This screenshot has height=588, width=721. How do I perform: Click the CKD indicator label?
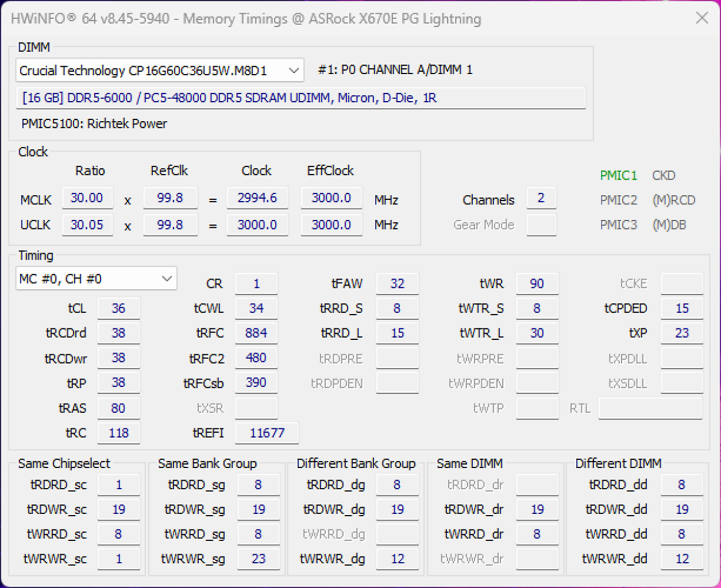click(x=664, y=176)
